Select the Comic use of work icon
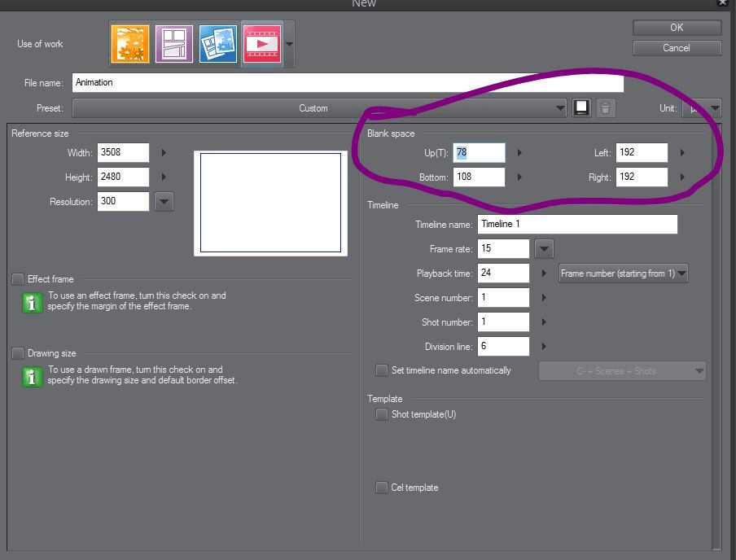This screenshot has width=736, height=560. pyautogui.click(x=174, y=44)
